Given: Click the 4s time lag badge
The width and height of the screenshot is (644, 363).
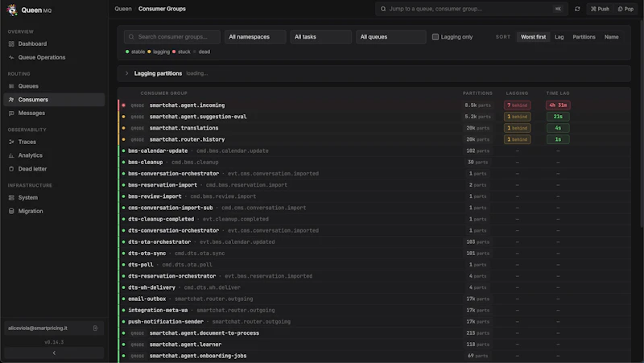Looking at the screenshot, I should (558, 128).
